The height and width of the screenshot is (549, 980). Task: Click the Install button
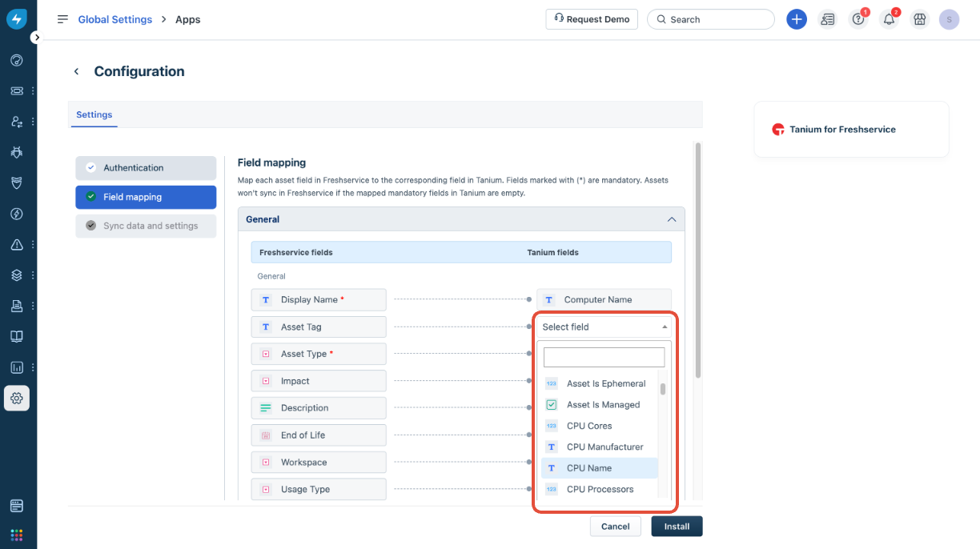click(x=677, y=527)
